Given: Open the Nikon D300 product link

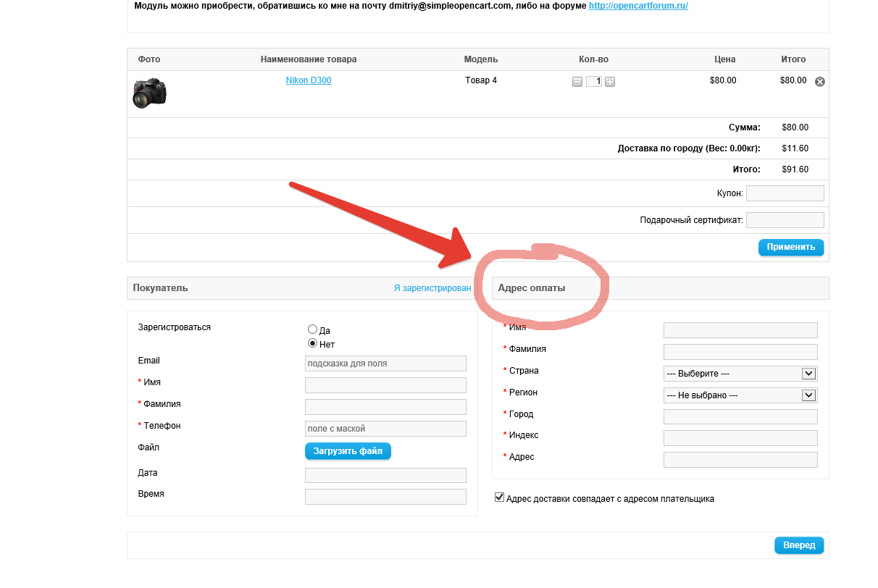Looking at the screenshot, I should 309,80.
